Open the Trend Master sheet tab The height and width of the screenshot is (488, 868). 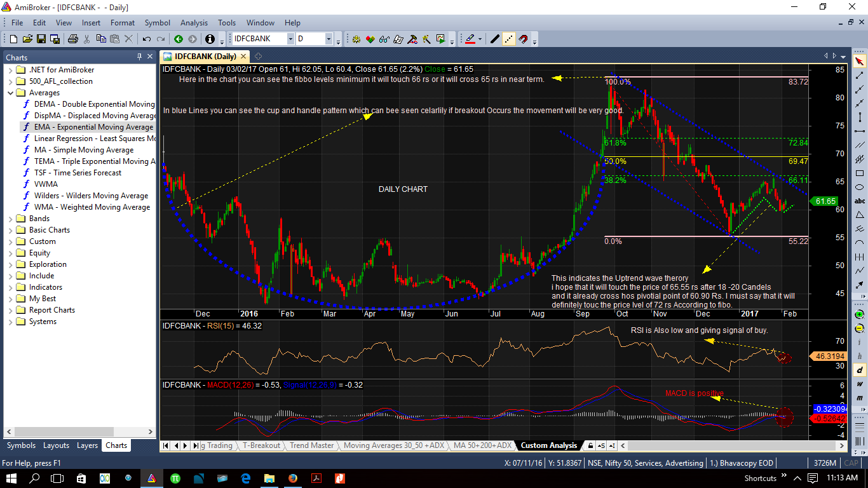[312, 445]
